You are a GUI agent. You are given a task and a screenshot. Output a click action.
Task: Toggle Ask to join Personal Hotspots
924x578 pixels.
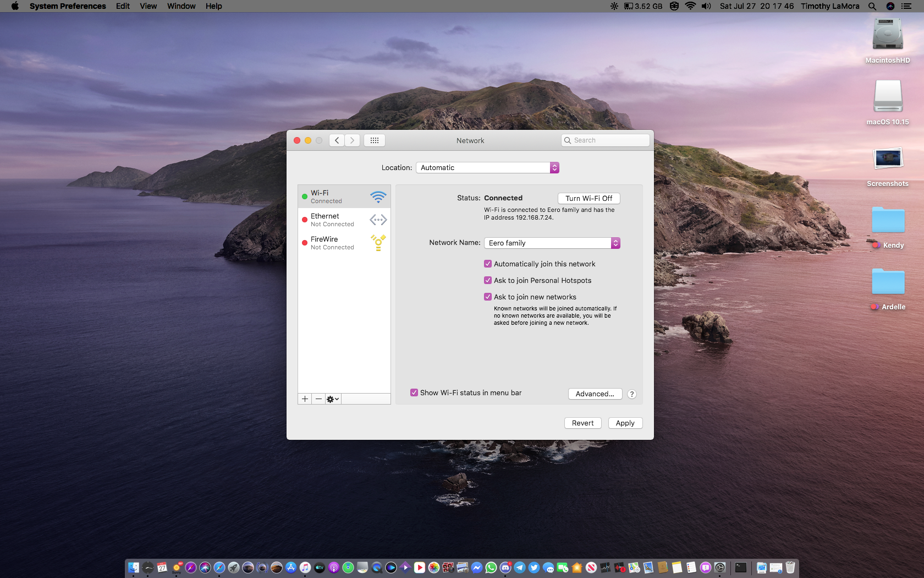(x=488, y=280)
